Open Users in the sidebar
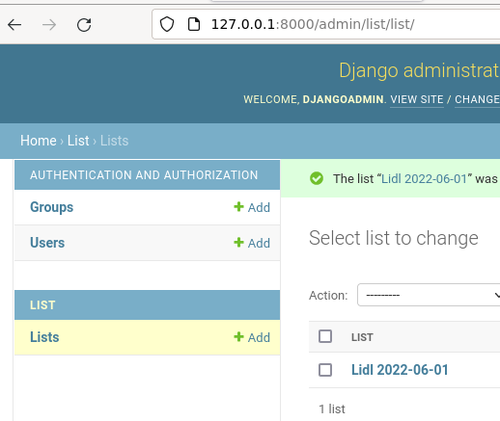This screenshot has height=421, width=500. point(47,243)
